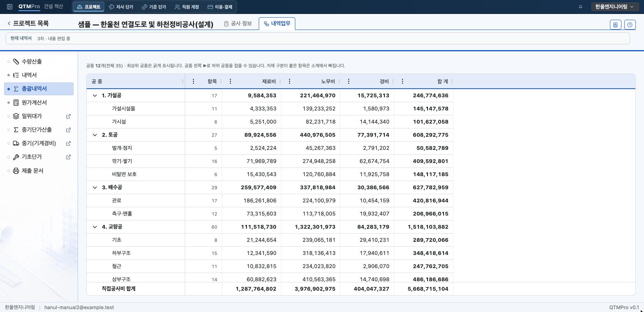Image resolution: width=644 pixels, height=312 pixels.
Task: Open 중기(기계경비) external link icon
Action: (x=68, y=143)
